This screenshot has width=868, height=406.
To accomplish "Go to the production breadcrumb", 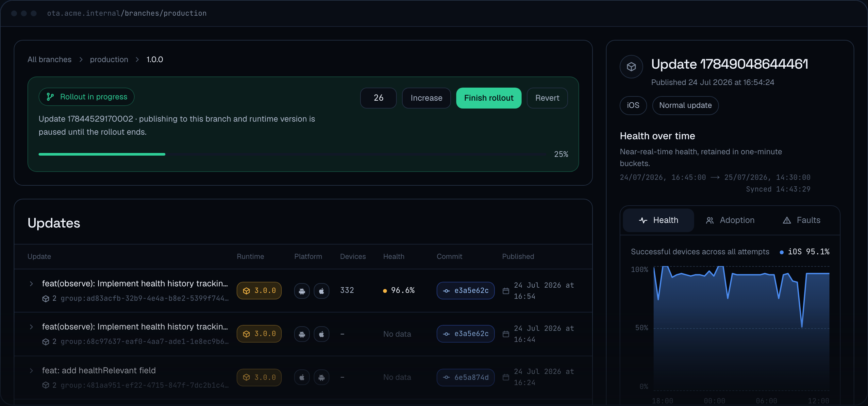I will coord(109,59).
